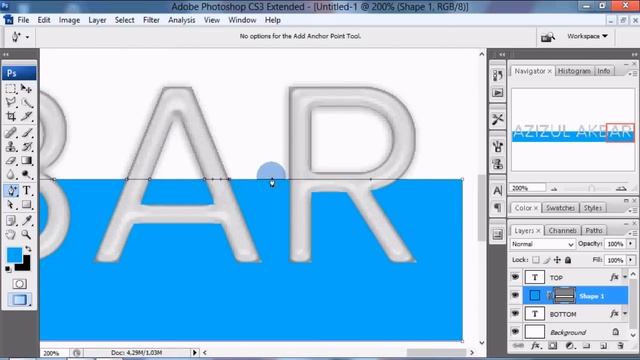
Task: Hide the BOTTOM layer
Action: 515,313
